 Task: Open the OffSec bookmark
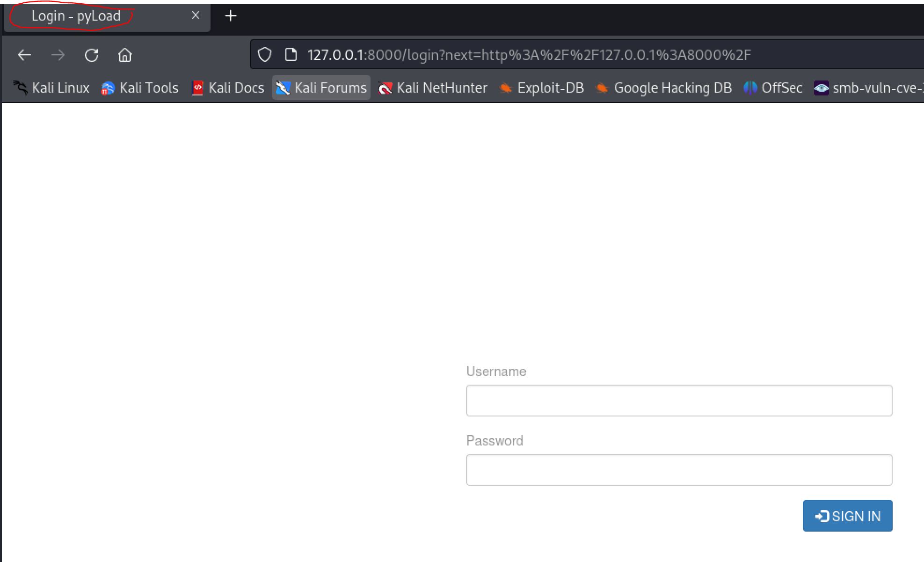click(773, 88)
